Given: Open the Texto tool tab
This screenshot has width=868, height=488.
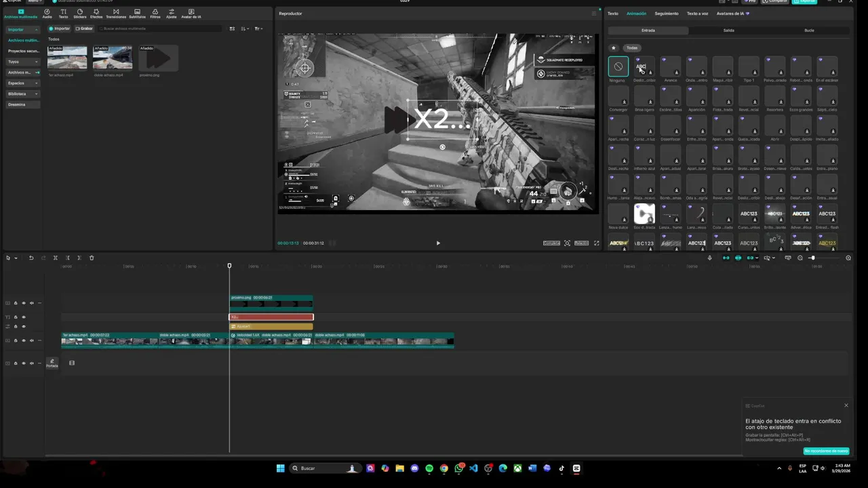Looking at the screenshot, I should coord(63,14).
